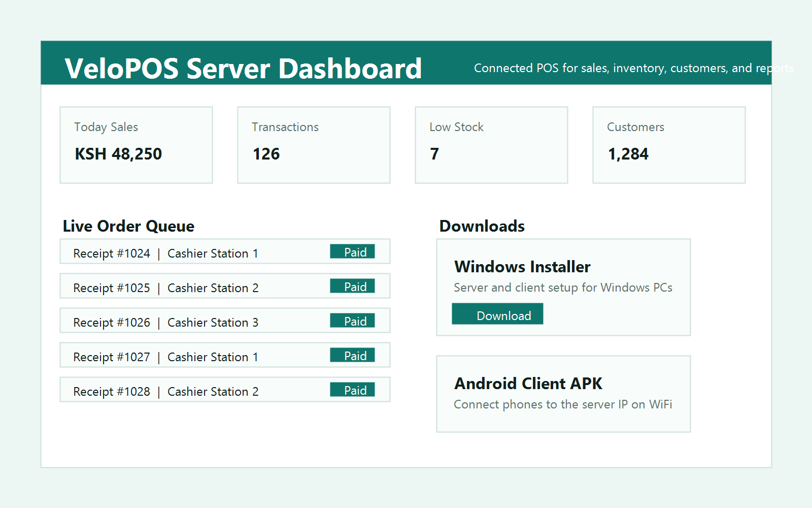Click the Paid badge for Receipt #1026

coord(352,321)
